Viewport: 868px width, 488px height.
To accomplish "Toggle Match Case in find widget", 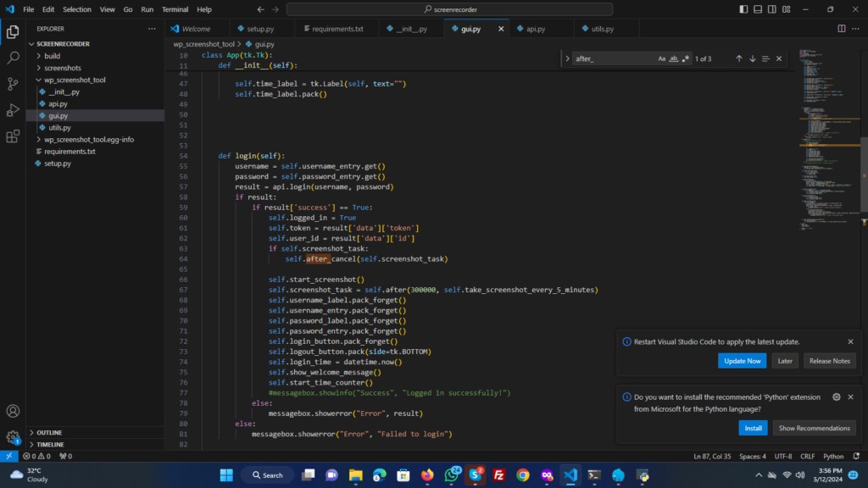I will pyautogui.click(x=662, y=58).
